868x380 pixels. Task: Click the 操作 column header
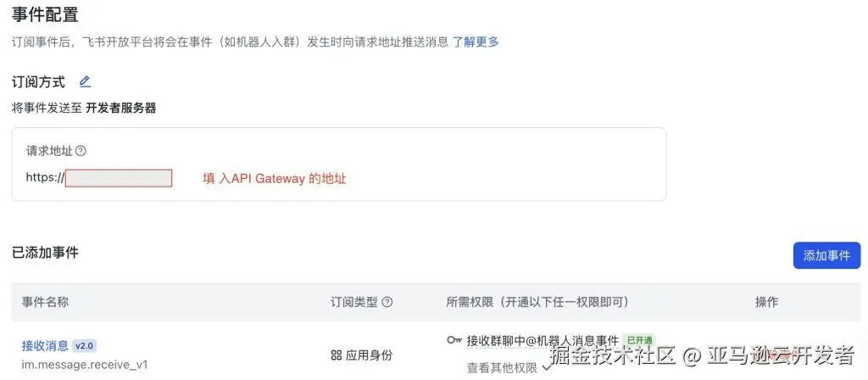click(x=766, y=302)
